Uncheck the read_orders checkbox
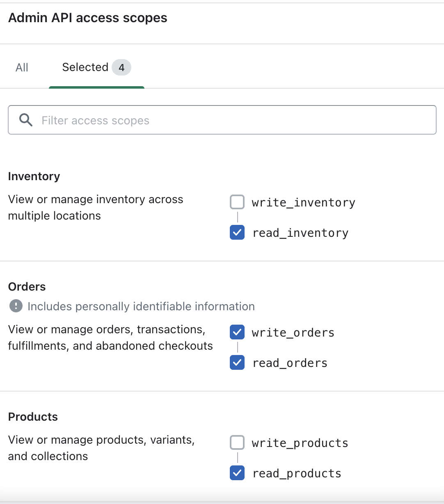The width and height of the screenshot is (444, 504). click(237, 363)
